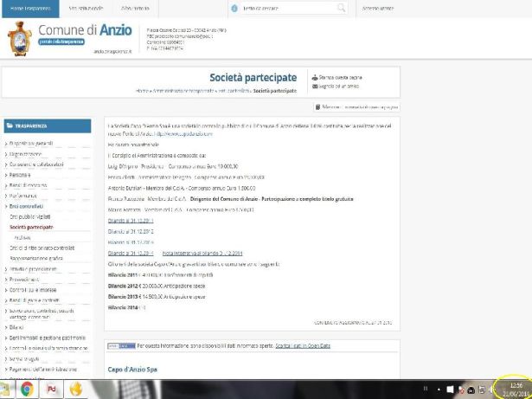Expand Consulenti e collaboratori sidebar item

click(36, 164)
